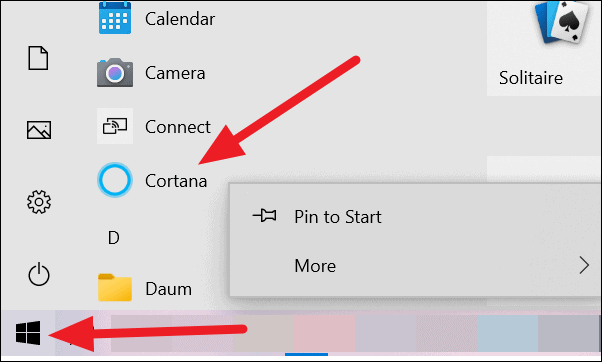Open the Documents icon in Start sidebar
This screenshot has height=362, width=602.
pyautogui.click(x=38, y=58)
